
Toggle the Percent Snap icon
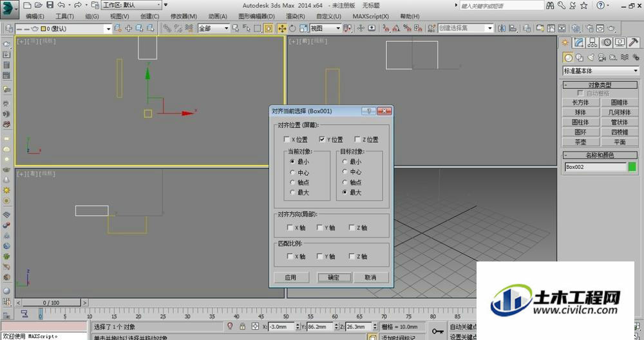407,28
